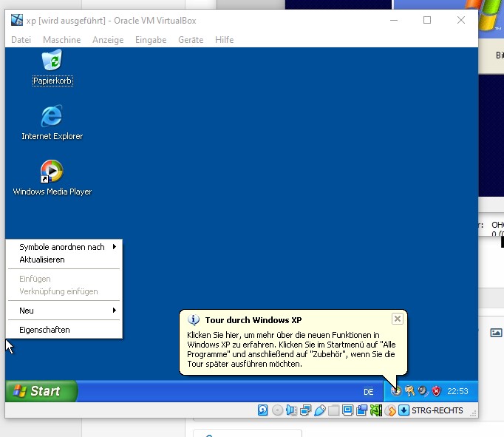Click the resize grip in VirtualBox corner
The image size is (504, 437).
click(473, 413)
